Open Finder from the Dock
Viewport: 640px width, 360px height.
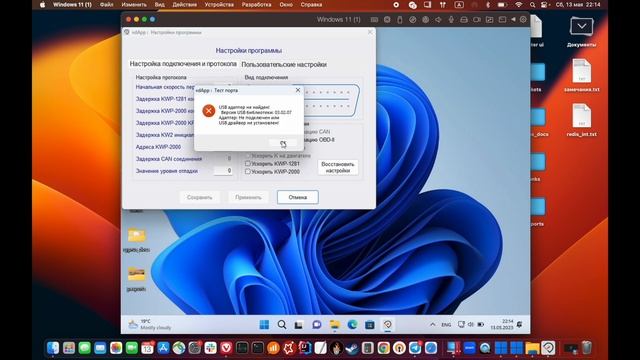pos(53,348)
